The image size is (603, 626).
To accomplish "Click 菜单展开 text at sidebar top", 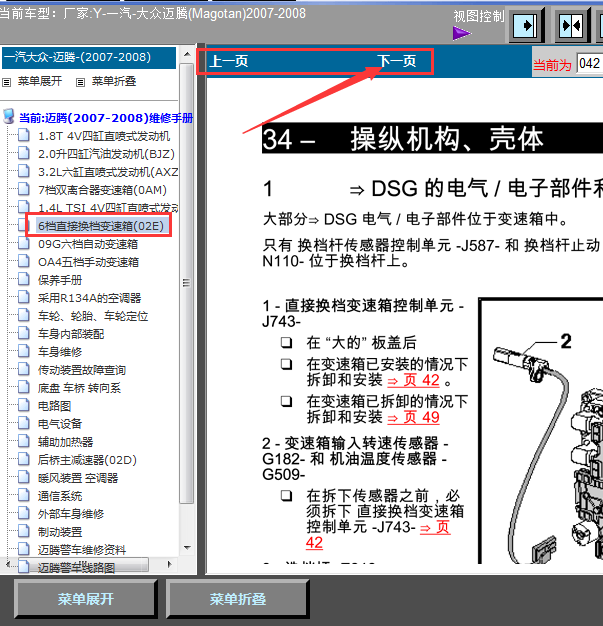I will pyautogui.click(x=40, y=81).
